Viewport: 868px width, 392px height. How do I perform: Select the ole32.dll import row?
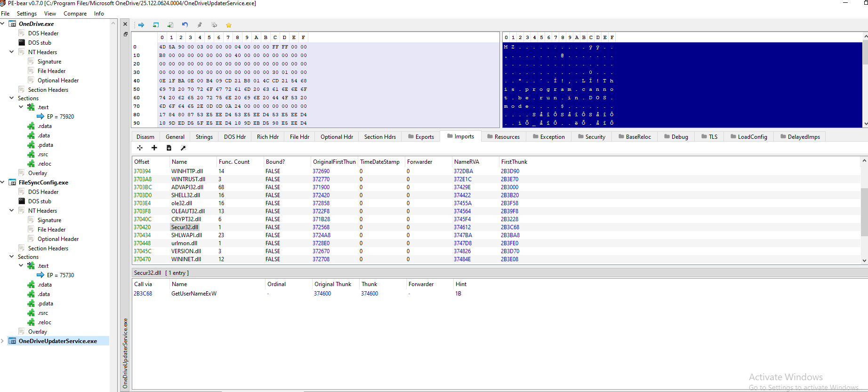pyautogui.click(x=497, y=203)
